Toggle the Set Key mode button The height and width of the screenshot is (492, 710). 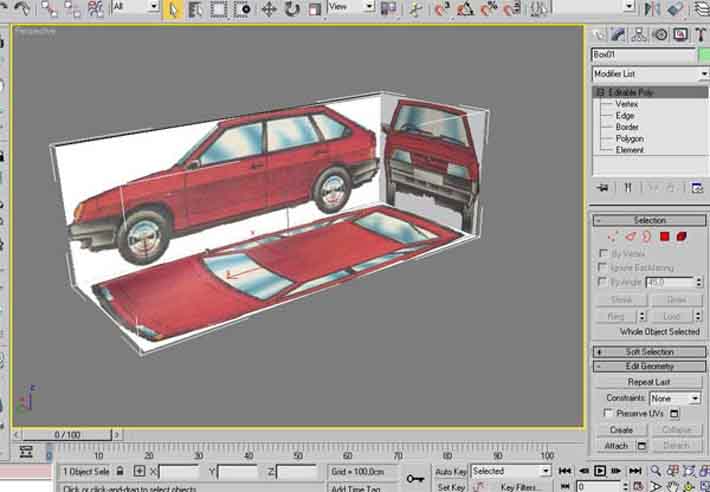coord(451,487)
